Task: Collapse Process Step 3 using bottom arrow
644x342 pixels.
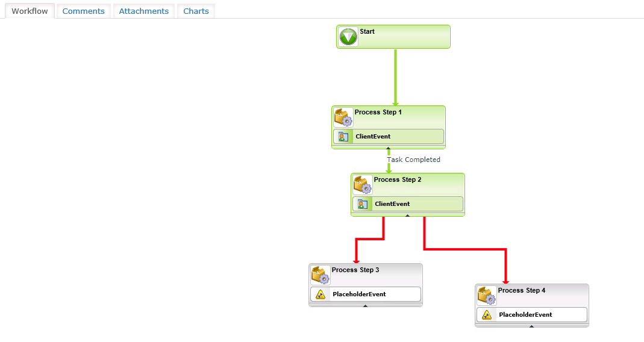Action: pos(365,305)
